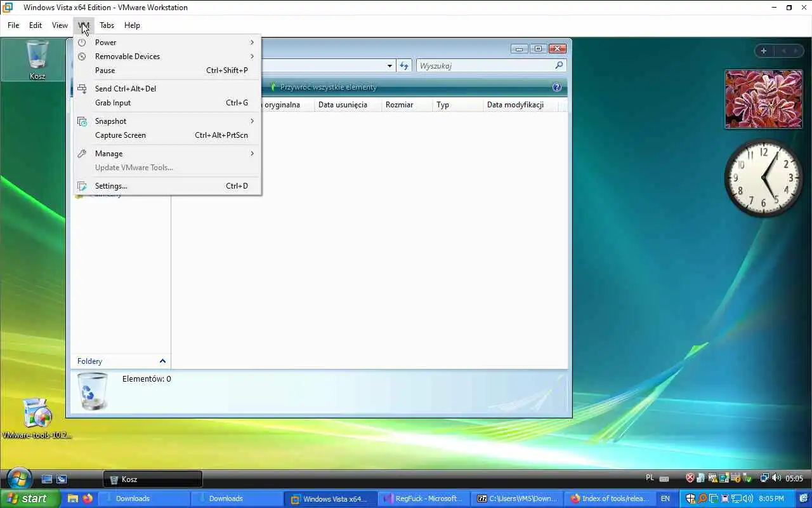812x508 pixels.
Task: Click the Vista volume tray icon
Action: tap(776, 478)
